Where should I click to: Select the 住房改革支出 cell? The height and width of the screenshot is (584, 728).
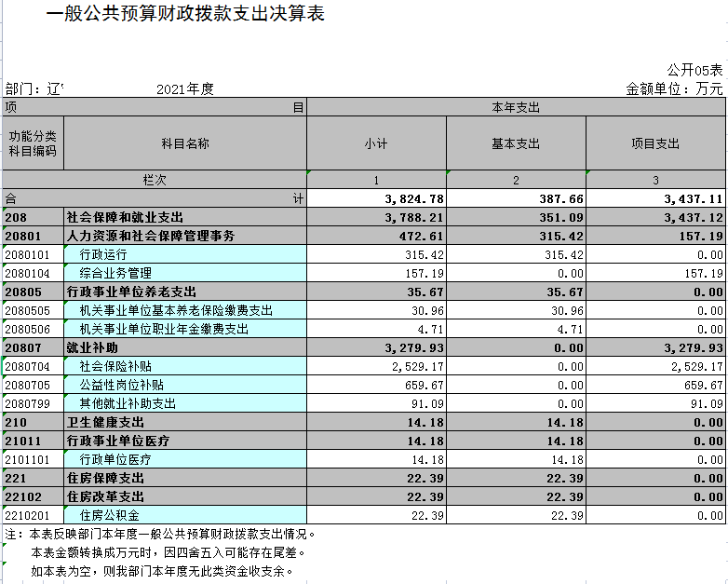point(185,496)
